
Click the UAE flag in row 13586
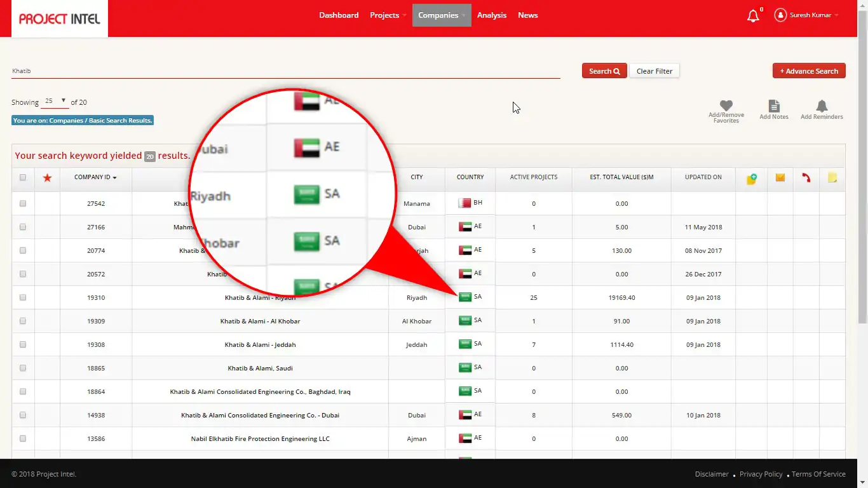pos(465,438)
